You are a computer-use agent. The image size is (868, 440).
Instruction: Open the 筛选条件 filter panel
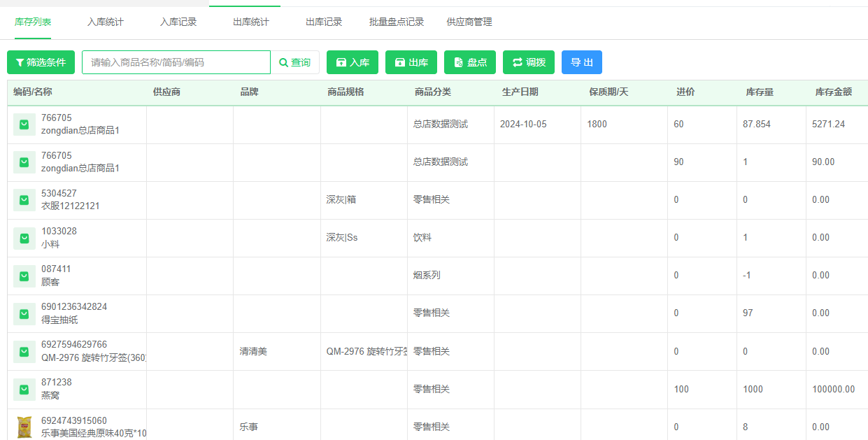41,62
